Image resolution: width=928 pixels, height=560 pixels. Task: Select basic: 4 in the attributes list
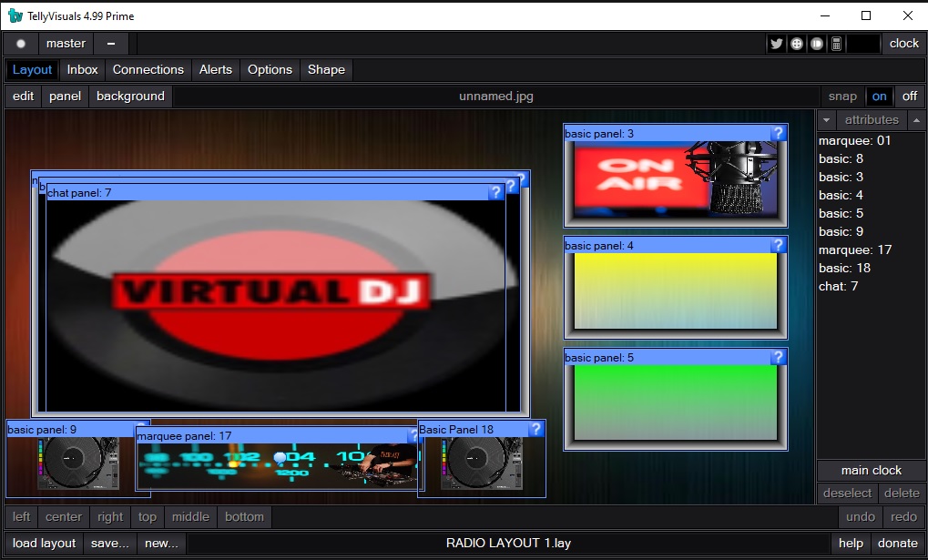tap(841, 196)
